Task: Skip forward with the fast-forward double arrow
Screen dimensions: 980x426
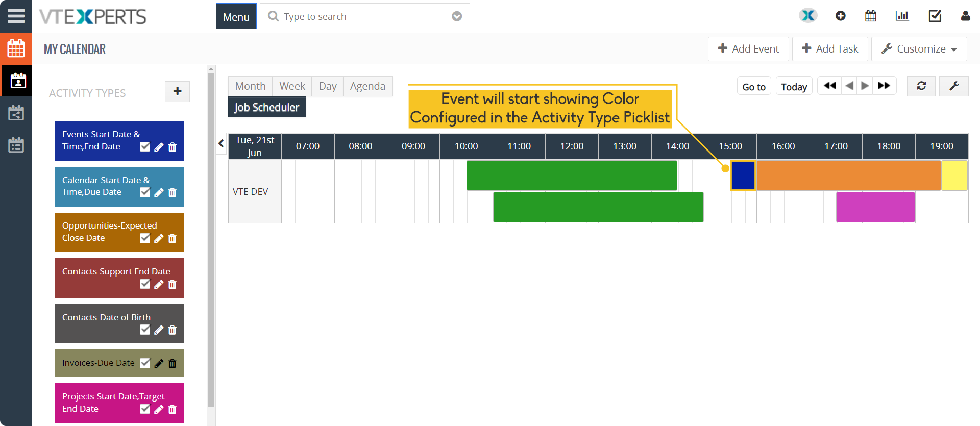Action: click(x=884, y=86)
